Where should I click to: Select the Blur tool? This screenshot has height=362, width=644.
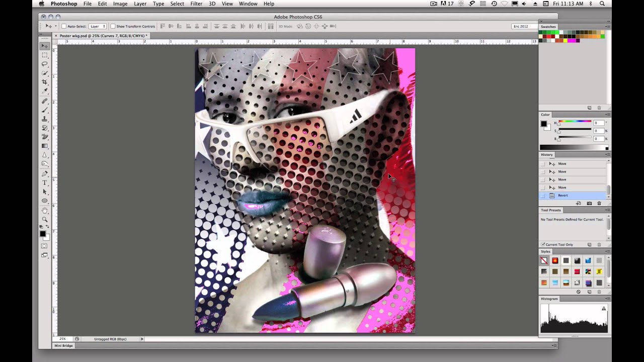click(45, 155)
